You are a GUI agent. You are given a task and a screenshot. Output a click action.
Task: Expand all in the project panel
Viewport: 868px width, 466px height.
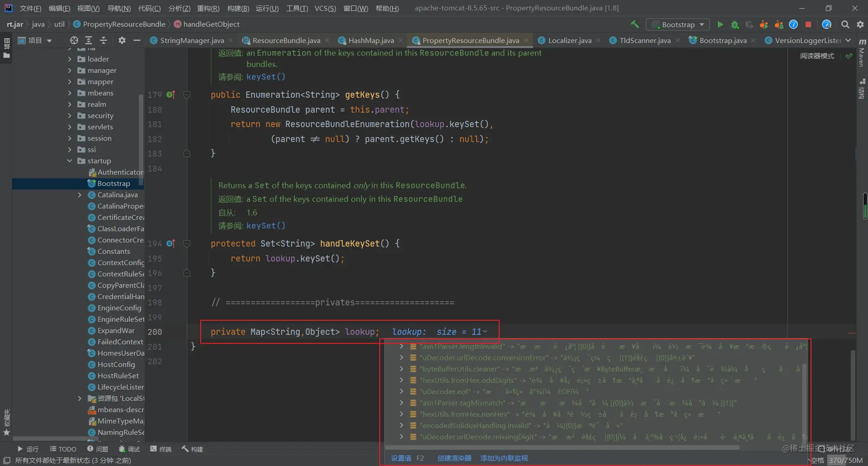click(89, 40)
